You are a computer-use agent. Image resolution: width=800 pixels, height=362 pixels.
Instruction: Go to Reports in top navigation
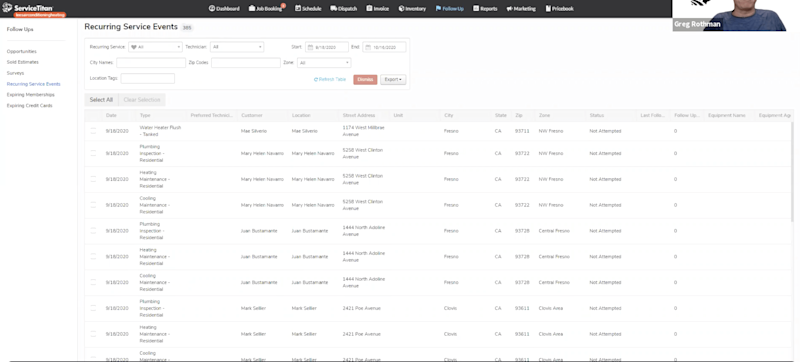pos(485,8)
